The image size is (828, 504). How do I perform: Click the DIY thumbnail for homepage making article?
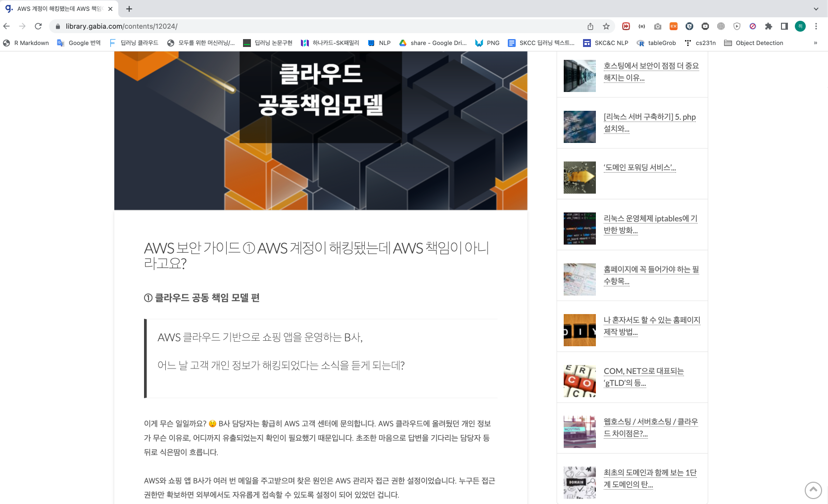click(x=580, y=330)
